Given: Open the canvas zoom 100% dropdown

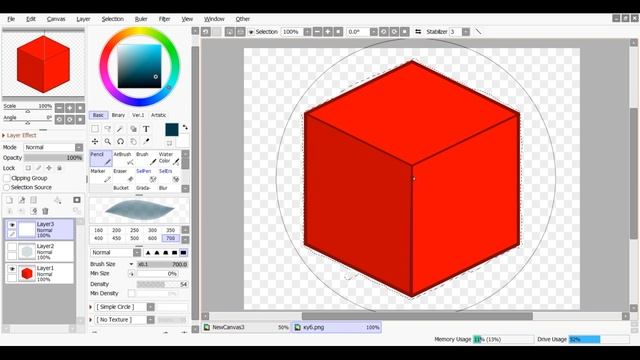Looking at the screenshot, I should pos(307,31).
